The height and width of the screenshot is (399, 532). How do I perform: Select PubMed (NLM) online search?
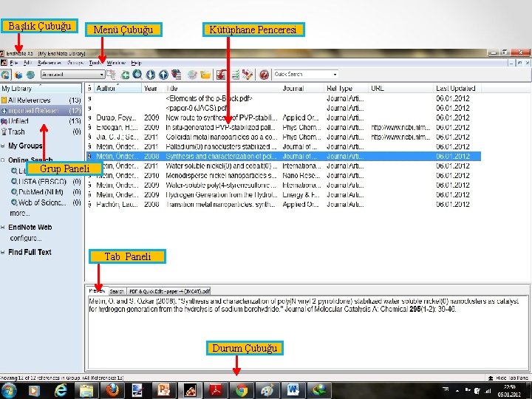[x=46, y=192]
